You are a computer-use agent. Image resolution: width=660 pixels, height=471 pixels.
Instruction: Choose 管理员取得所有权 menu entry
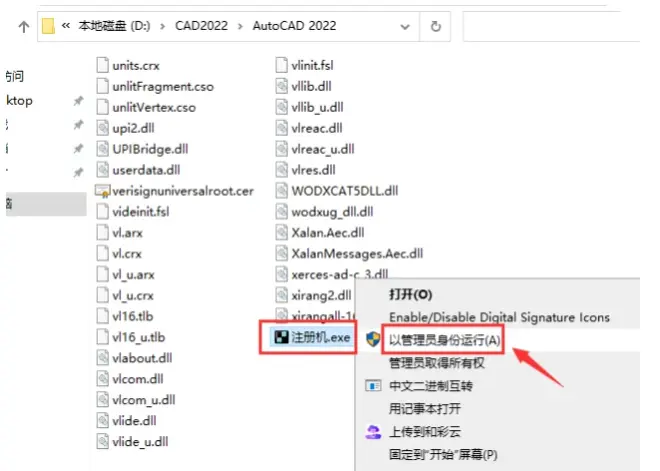[x=436, y=363]
